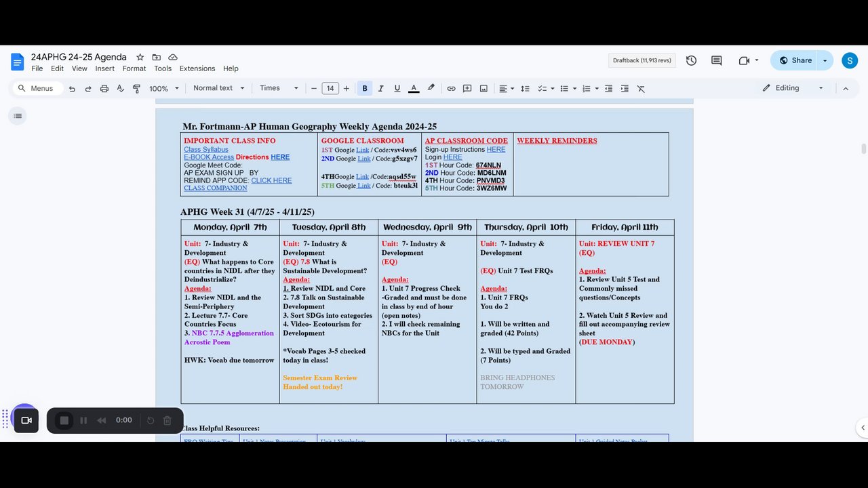The width and height of the screenshot is (868, 488).
Task: Open the Class Syllabus link
Action: [206, 149]
